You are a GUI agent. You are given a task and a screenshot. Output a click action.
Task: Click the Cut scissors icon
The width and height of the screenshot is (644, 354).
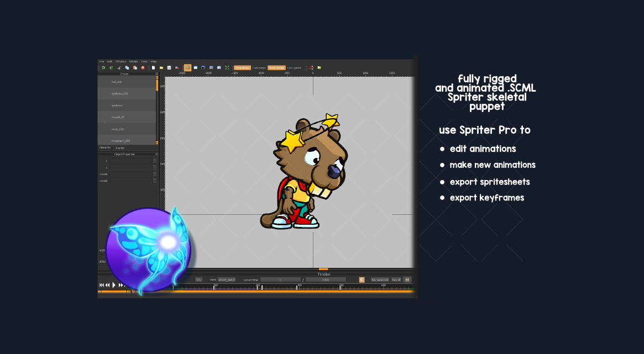coord(119,68)
